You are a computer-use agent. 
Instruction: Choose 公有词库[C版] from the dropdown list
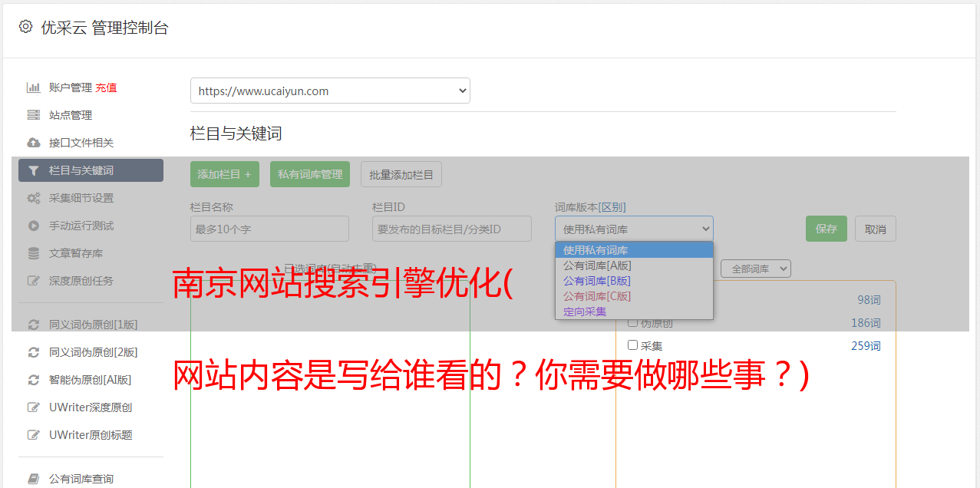coord(634,296)
